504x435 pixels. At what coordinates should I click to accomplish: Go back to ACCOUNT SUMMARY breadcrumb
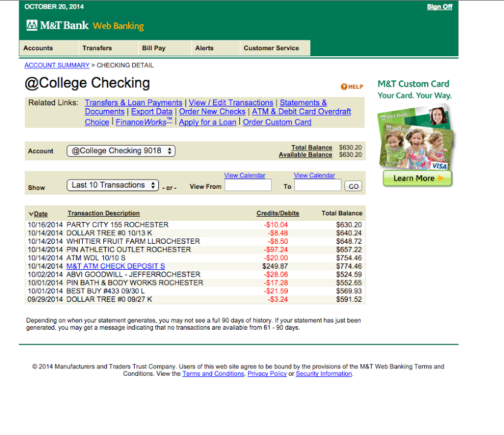57,65
